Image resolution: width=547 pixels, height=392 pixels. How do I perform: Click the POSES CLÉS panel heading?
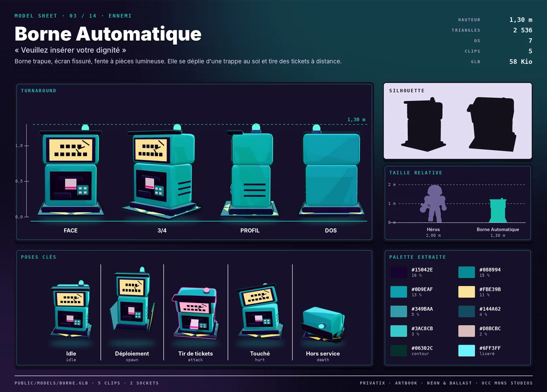[39, 257]
